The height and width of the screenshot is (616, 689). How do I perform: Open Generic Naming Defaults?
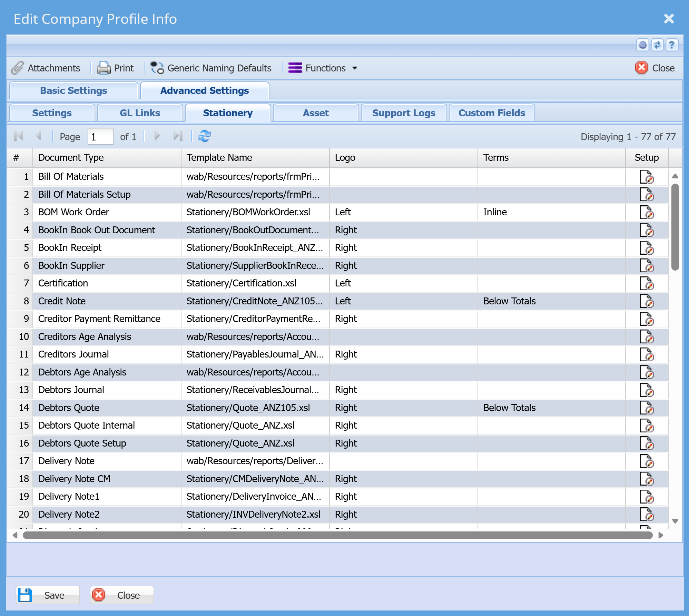click(211, 68)
